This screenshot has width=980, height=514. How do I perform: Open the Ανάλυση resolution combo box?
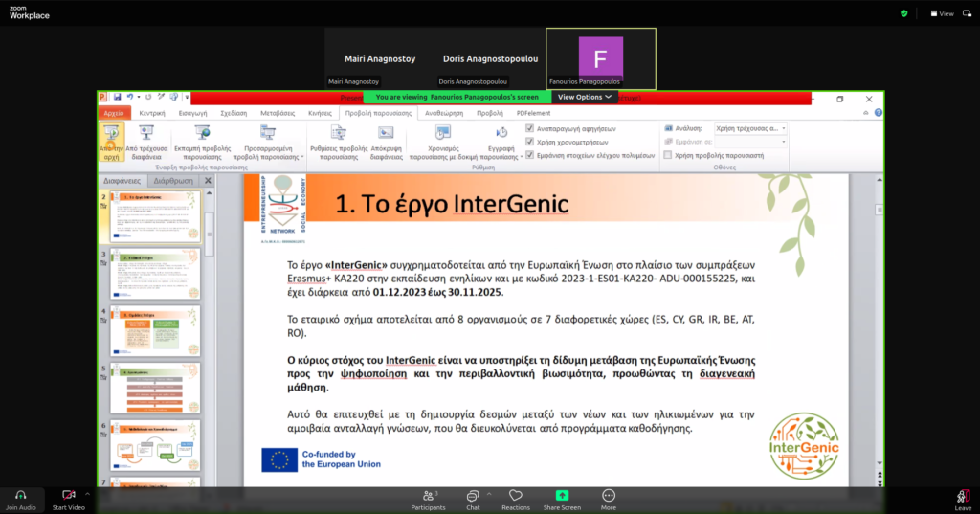click(x=750, y=127)
